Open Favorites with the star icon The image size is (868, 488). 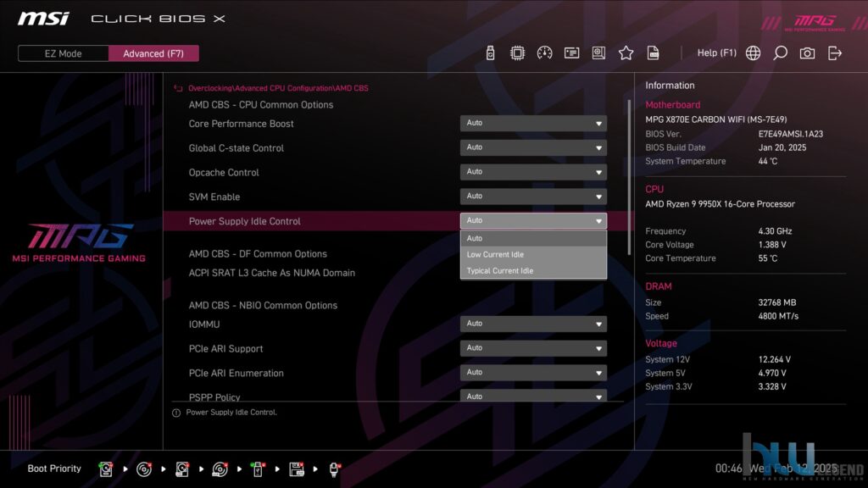point(626,53)
